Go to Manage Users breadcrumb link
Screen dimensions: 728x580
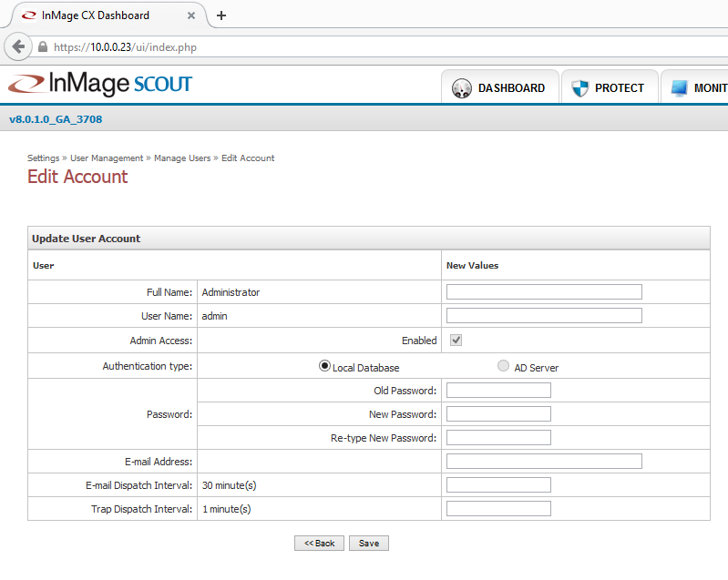182,158
